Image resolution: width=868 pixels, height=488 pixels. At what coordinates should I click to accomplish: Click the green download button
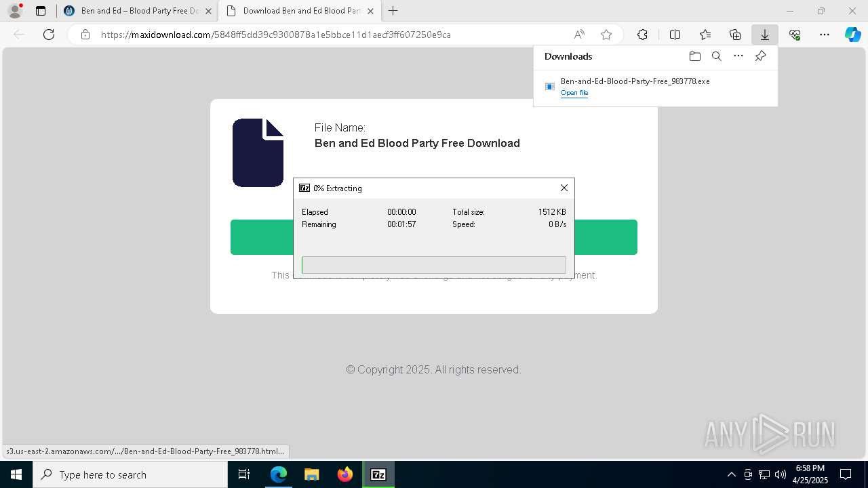[434, 237]
